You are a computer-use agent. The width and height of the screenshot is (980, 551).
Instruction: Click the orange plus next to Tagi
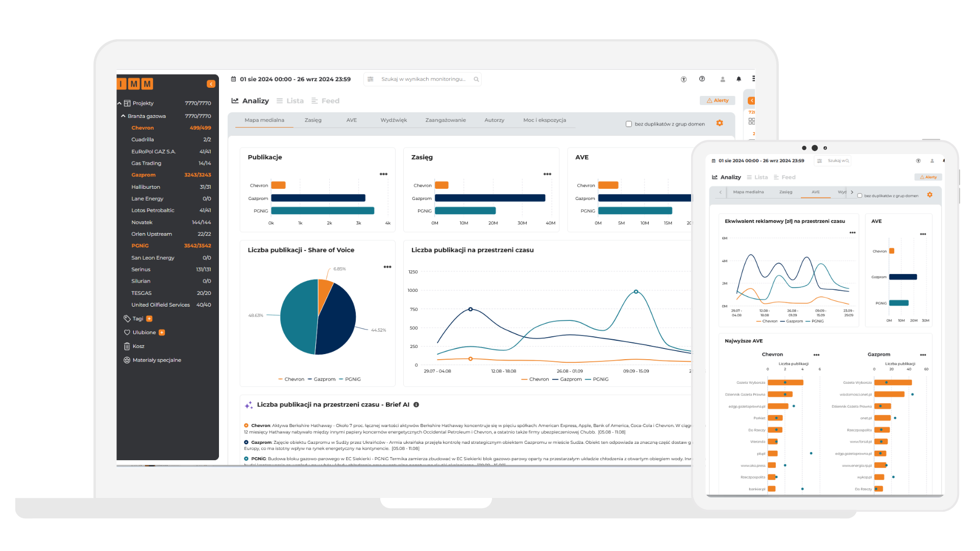[150, 318]
